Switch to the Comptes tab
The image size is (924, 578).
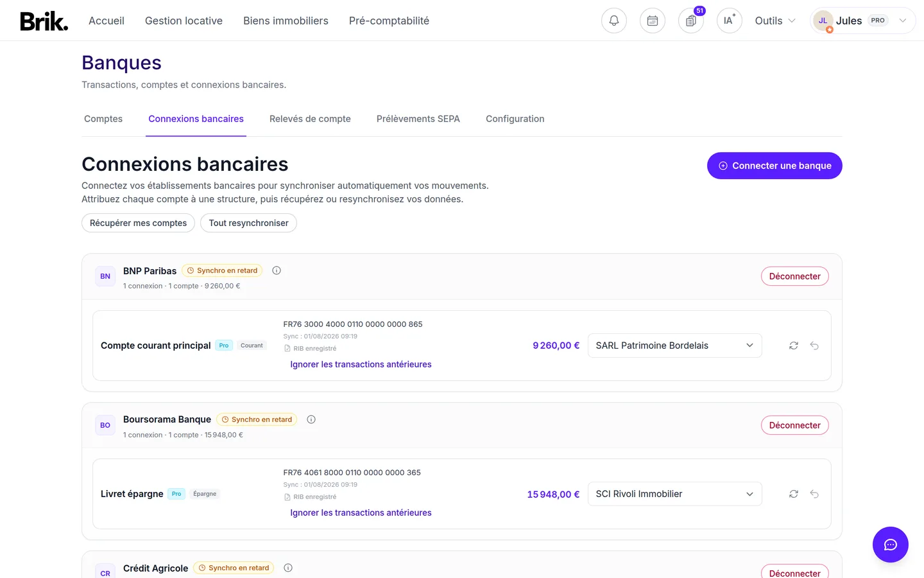pyautogui.click(x=103, y=119)
